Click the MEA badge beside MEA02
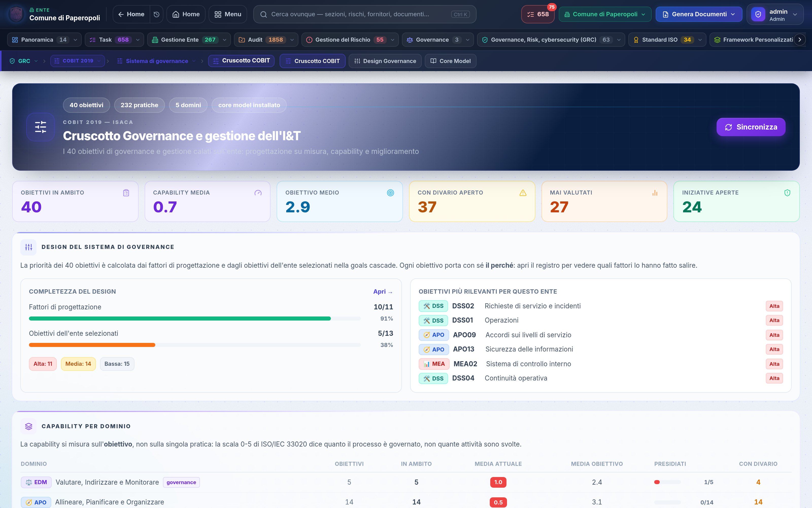812x508 pixels. tap(434, 364)
